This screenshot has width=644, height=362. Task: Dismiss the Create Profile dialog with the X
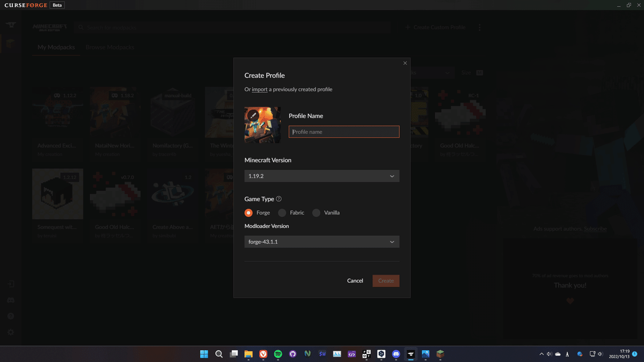(405, 63)
